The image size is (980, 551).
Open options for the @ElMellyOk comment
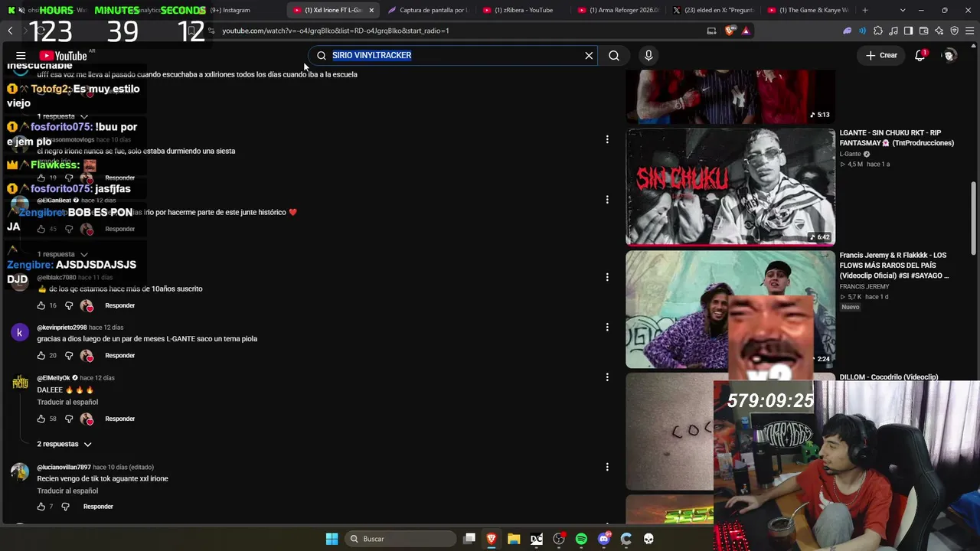coord(607,377)
